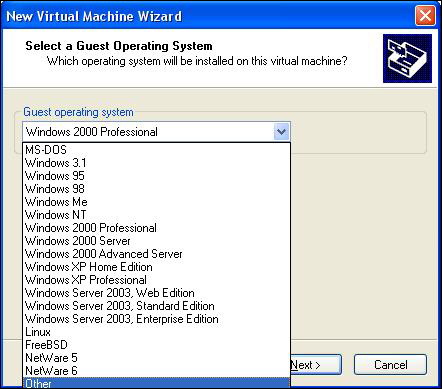The image size is (442, 389).
Task: Cancel the New Virtual Machine Wizard
Action: pyautogui.click(x=390, y=365)
